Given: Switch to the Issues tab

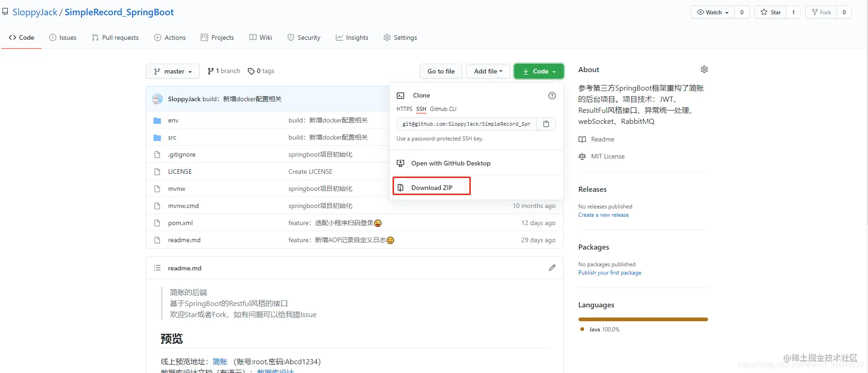Looking at the screenshot, I should (63, 37).
